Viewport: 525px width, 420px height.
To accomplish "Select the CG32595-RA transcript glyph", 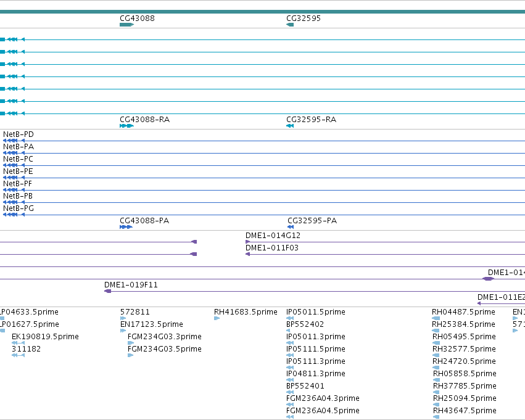I will [x=290, y=126].
